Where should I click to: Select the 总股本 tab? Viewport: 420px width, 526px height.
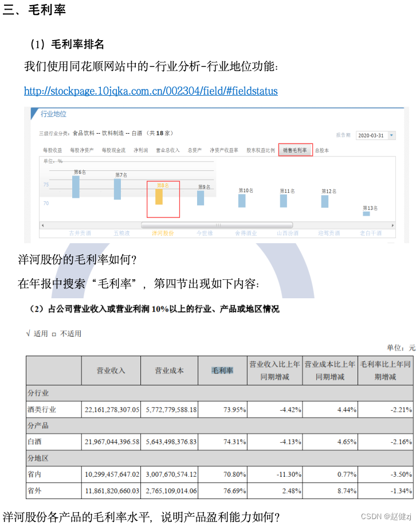(x=322, y=150)
